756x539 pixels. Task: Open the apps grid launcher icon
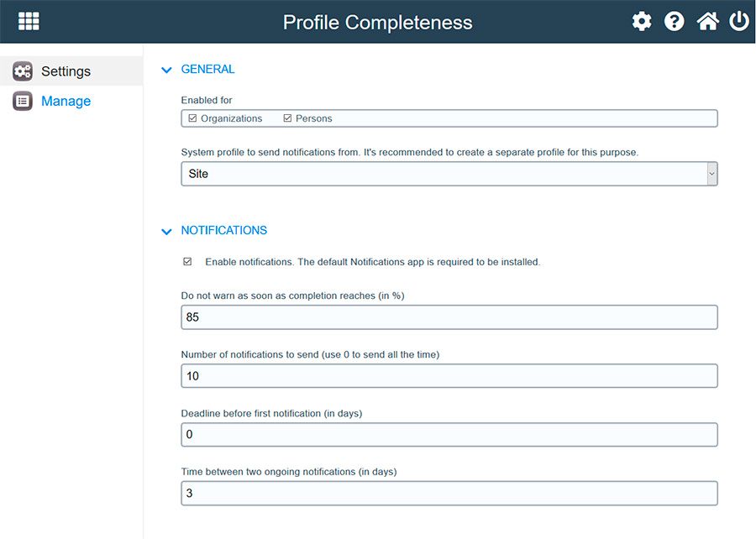pyautogui.click(x=29, y=21)
